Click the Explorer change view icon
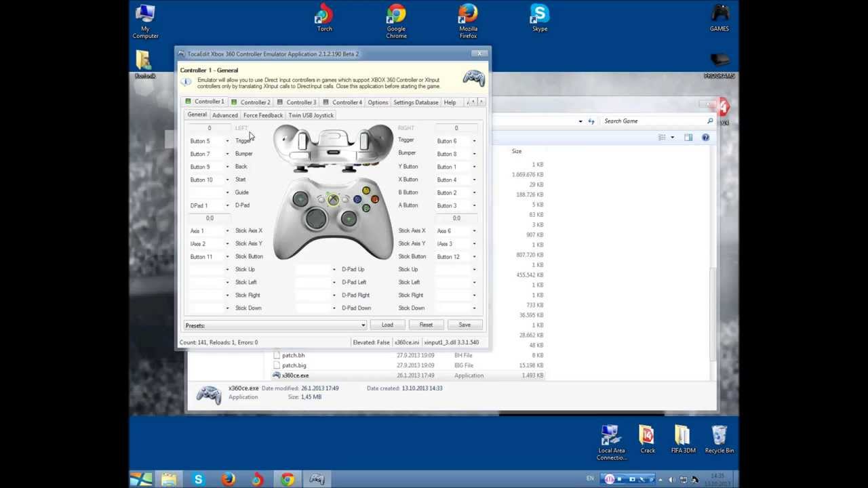868x488 pixels. 662,138
